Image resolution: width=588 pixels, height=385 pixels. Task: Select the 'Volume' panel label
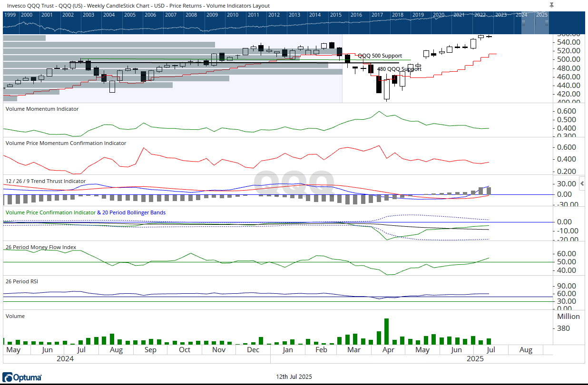tap(15, 316)
